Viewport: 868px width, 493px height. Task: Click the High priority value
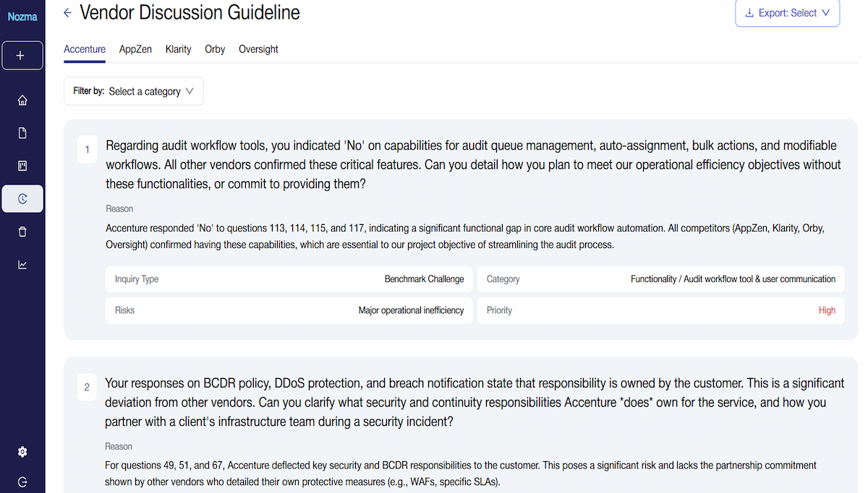click(x=827, y=310)
